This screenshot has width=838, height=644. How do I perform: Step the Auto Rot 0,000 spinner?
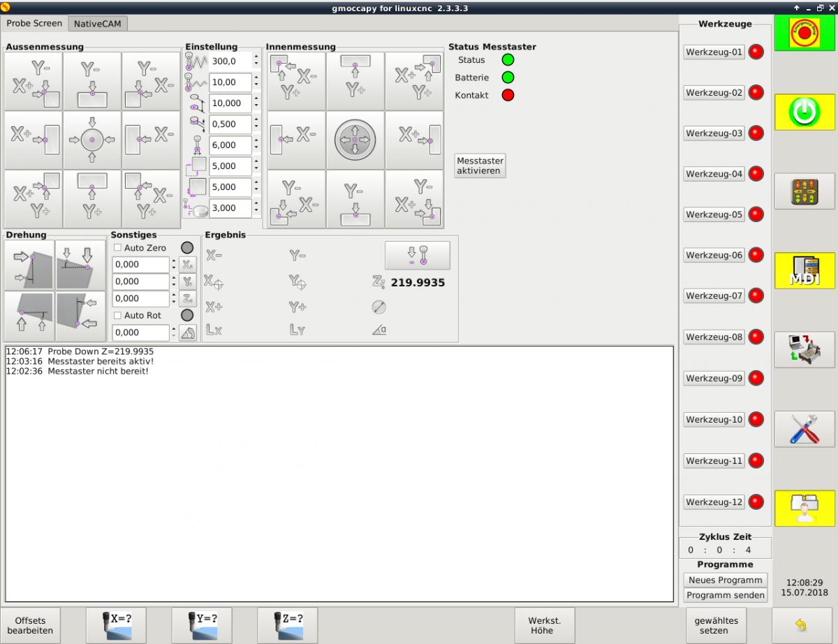coord(174,332)
